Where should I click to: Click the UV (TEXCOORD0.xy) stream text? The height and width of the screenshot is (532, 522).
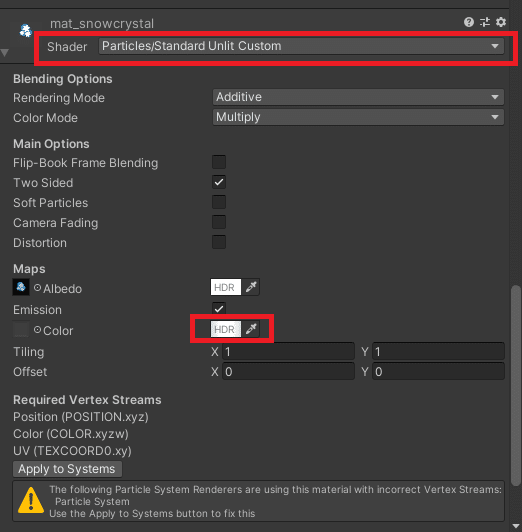72,451
